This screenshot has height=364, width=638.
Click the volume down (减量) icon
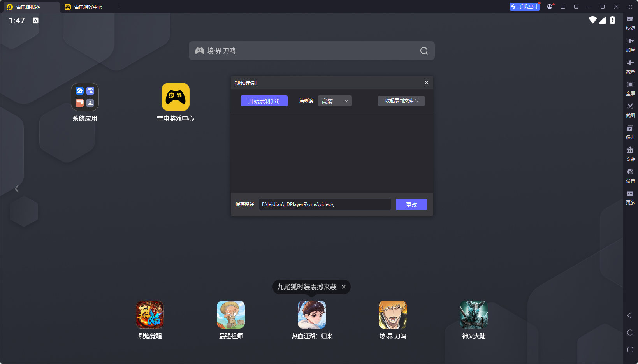(x=630, y=63)
